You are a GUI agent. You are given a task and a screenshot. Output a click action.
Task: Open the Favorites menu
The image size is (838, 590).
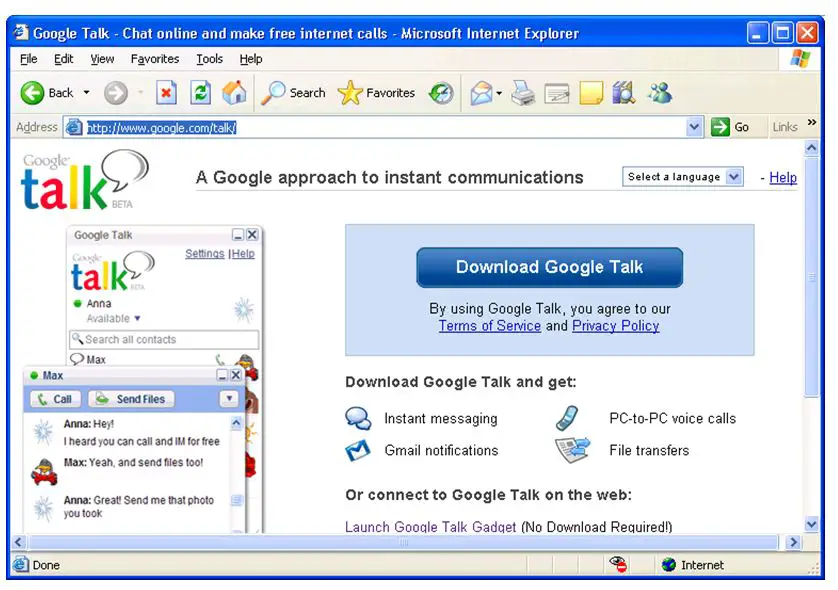tap(155, 59)
